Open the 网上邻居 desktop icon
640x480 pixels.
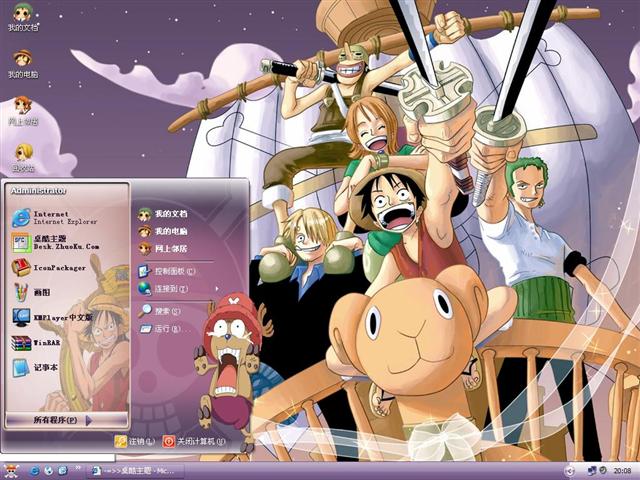point(23,111)
